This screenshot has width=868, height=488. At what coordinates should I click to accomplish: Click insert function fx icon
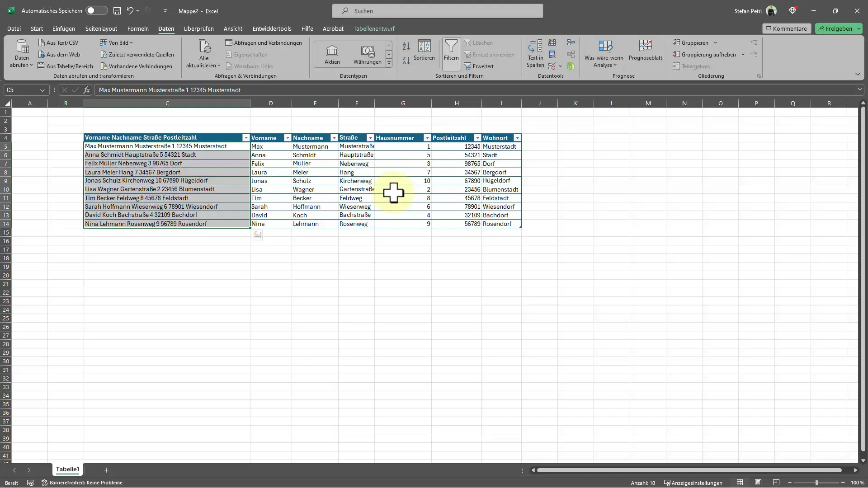pyautogui.click(x=86, y=90)
